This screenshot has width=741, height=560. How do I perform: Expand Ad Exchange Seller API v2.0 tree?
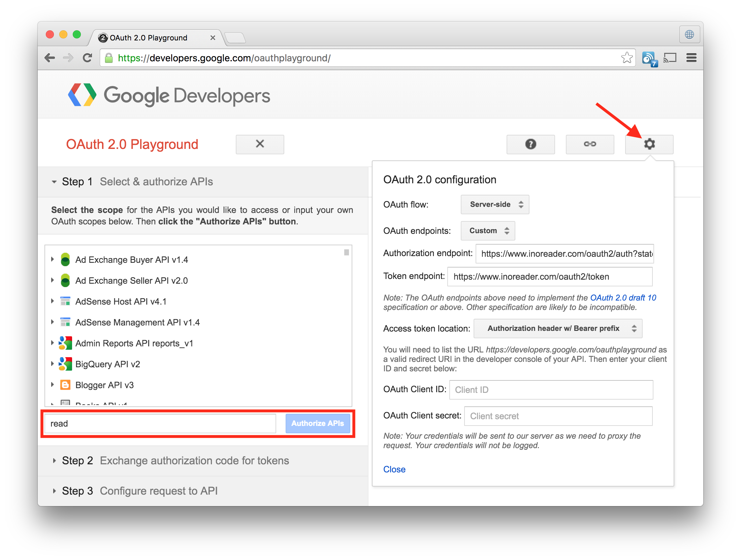pyautogui.click(x=53, y=280)
